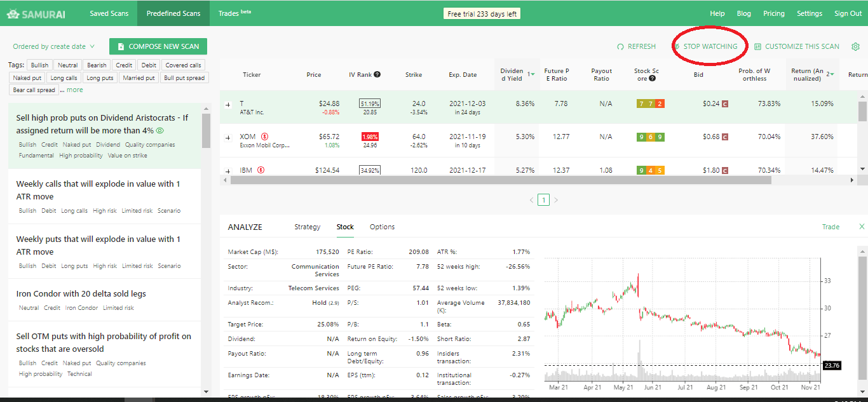Click the results table horizontal scrollbar
Image resolution: width=868 pixels, height=402 pixels.
pos(501,180)
